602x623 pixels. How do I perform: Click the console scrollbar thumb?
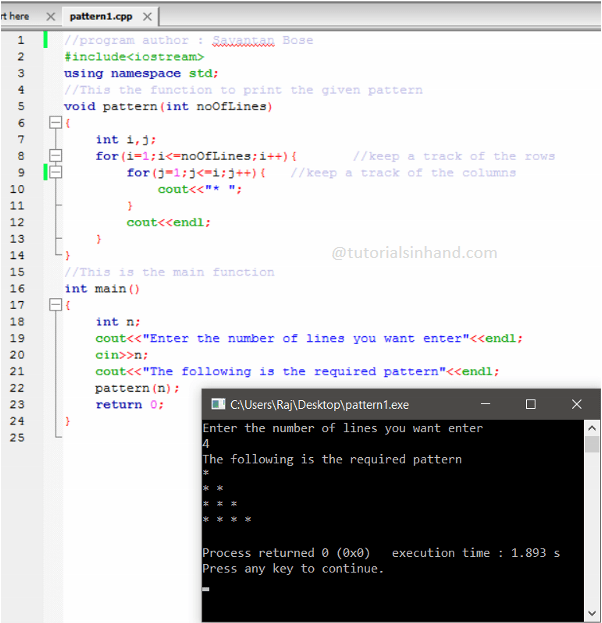[592, 444]
